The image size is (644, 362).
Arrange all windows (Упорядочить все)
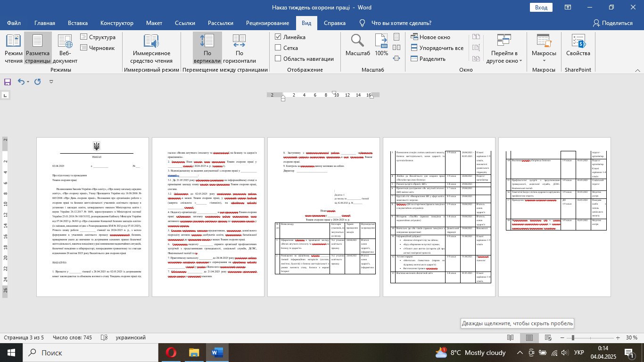[437, 48]
